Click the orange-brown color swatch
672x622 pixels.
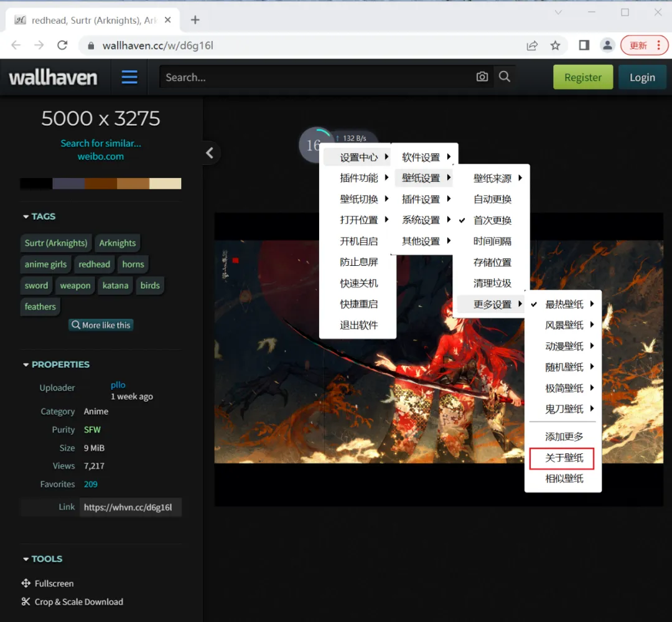[x=133, y=183]
